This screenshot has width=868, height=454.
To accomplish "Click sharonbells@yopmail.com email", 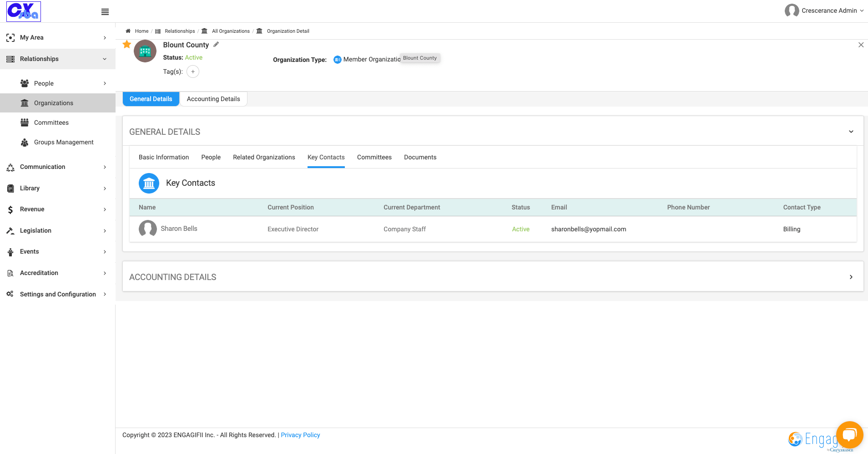I will point(589,229).
